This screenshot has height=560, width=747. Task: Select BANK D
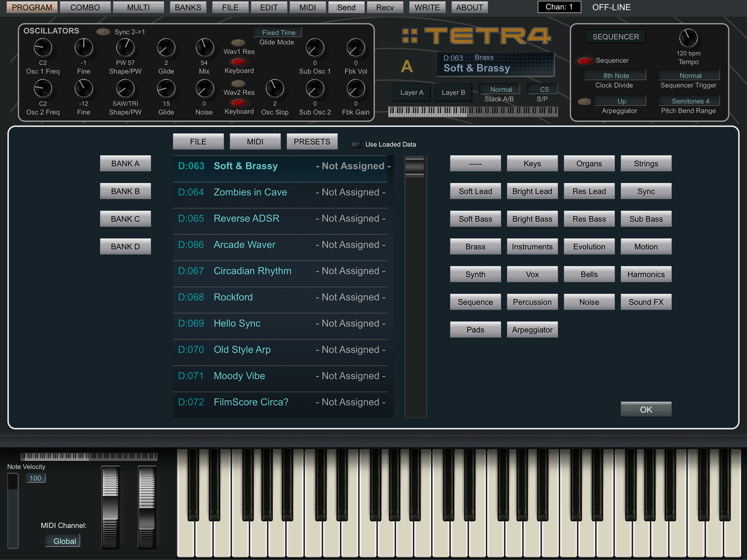[x=125, y=247]
